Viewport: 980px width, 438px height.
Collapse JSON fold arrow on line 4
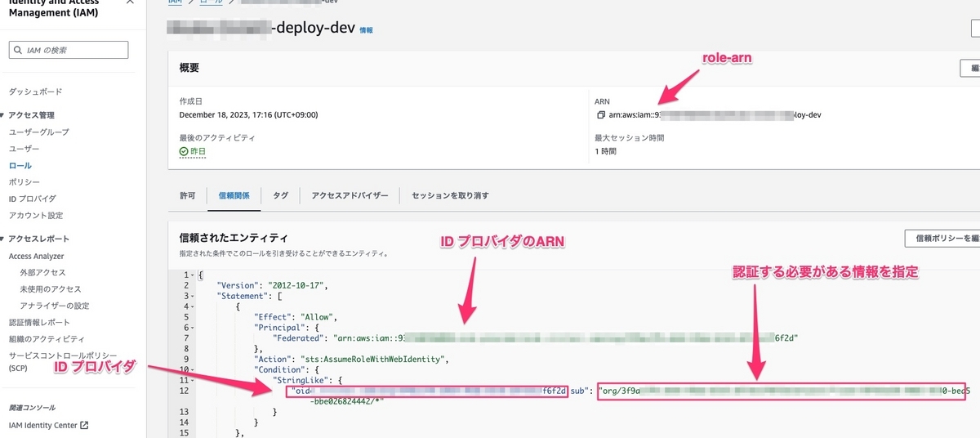[x=193, y=306]
